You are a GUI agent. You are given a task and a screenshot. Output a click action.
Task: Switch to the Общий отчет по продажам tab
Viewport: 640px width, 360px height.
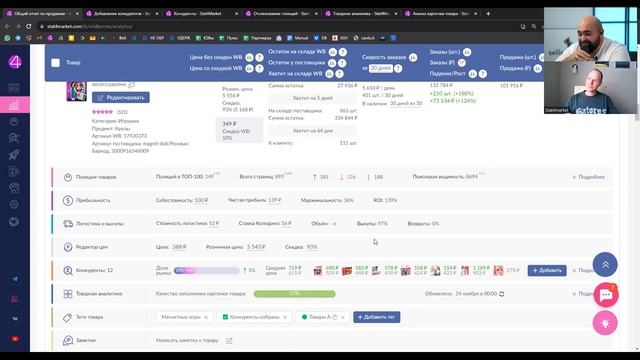coord(41,14)
